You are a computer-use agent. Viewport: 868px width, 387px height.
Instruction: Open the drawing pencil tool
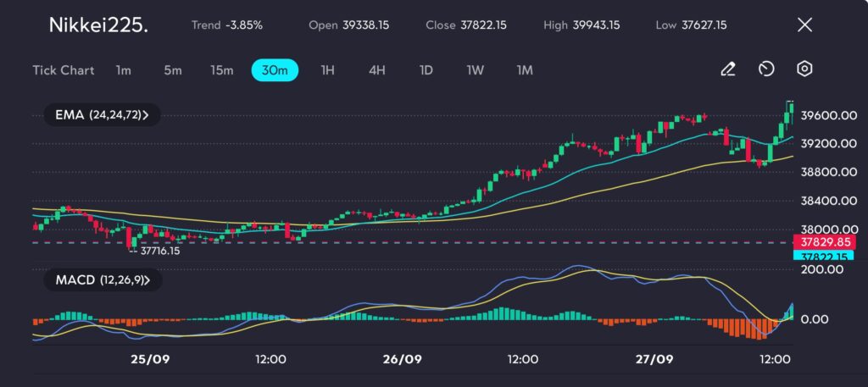click(x=728, y=69)
